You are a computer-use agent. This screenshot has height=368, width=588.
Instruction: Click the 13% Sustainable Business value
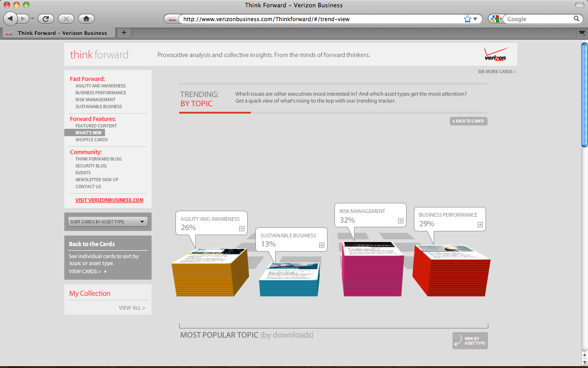[x=268, y=244]
